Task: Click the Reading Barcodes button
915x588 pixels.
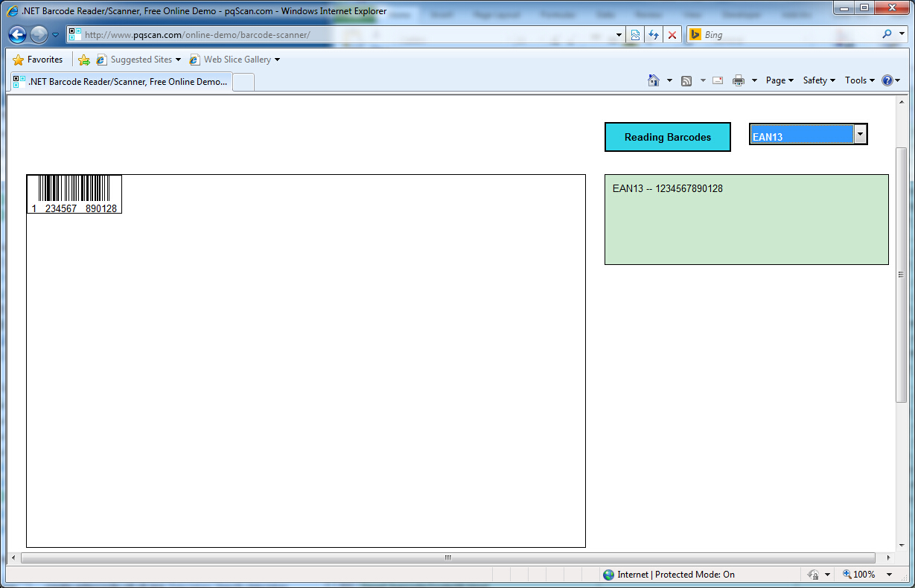Action: pyautogui.click(x=668, y=137)
